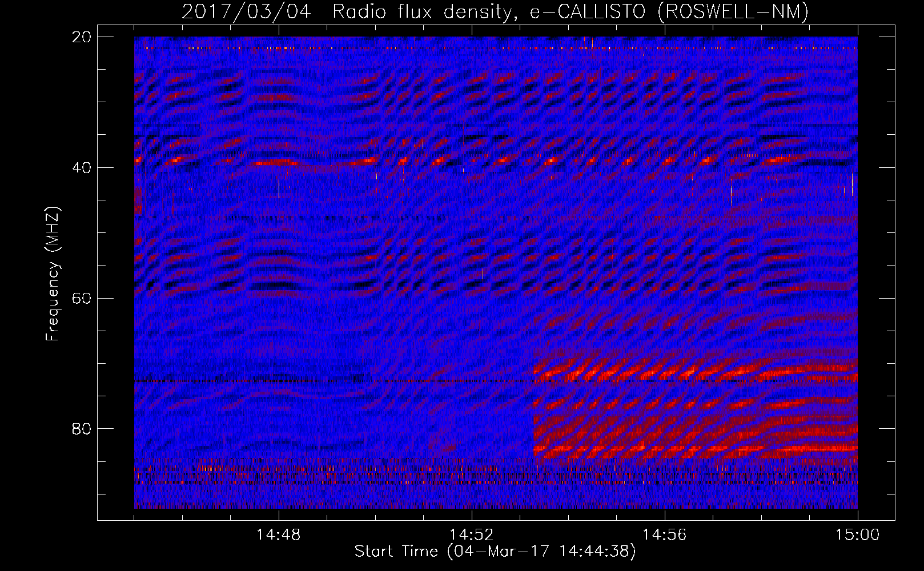Click the 14:52 time tick label
Image resolution: width=924 pixels, height=571 pixels.
click(x=472, y=535)
